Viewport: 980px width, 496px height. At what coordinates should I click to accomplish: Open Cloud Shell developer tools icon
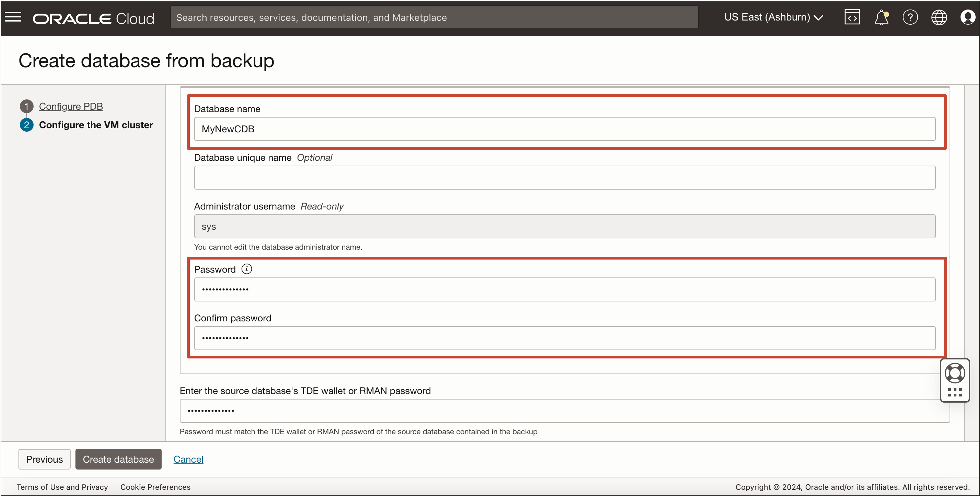[852, 17]
